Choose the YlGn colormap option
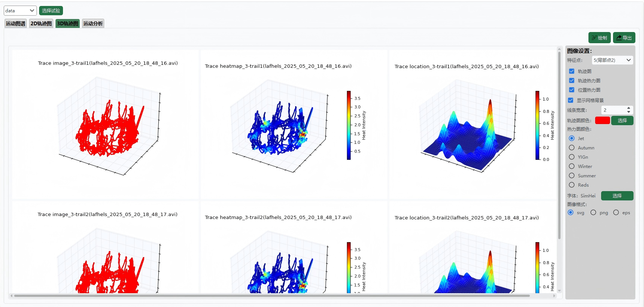 pos(572,157)
